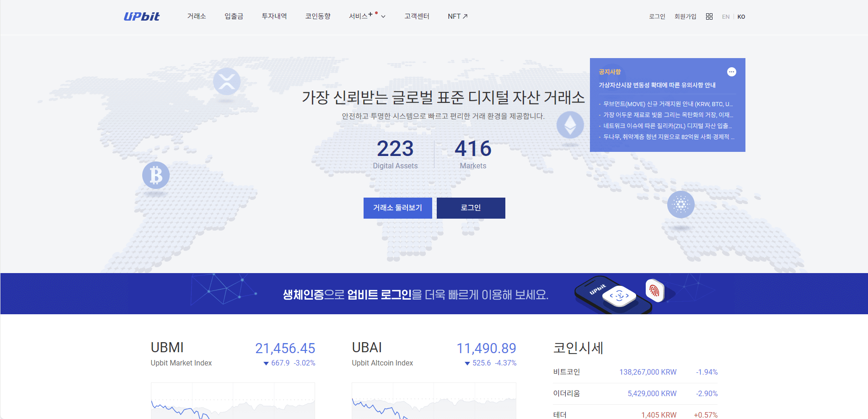Select the 비트코인 row in 코인시세

coord(636,372)
